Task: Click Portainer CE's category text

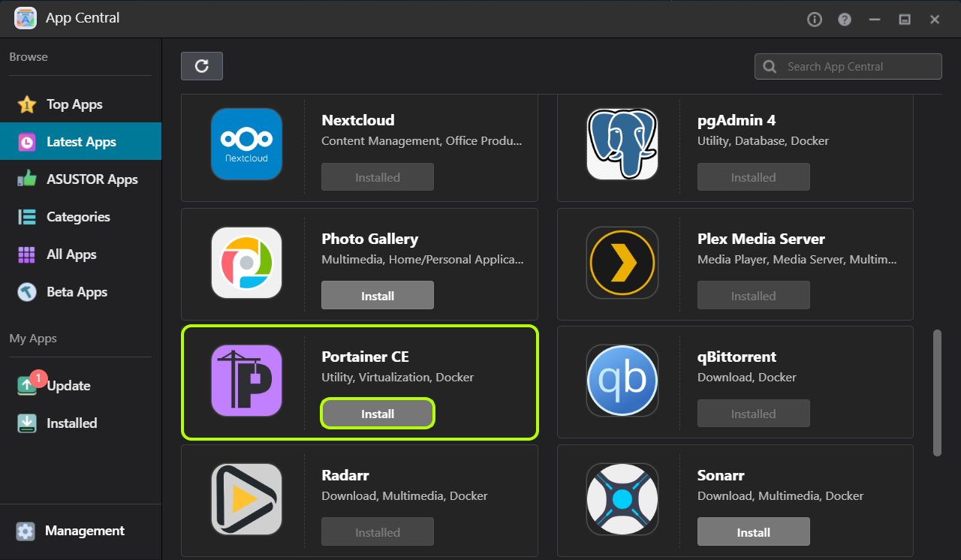Action: click(x=398, y=378)
